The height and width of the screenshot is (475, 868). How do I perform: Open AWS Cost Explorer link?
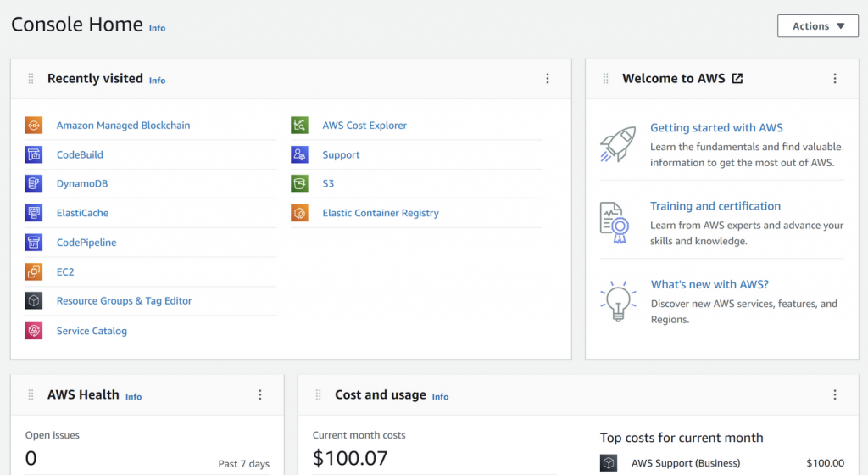pyautogui.click(x=364, y=126)
